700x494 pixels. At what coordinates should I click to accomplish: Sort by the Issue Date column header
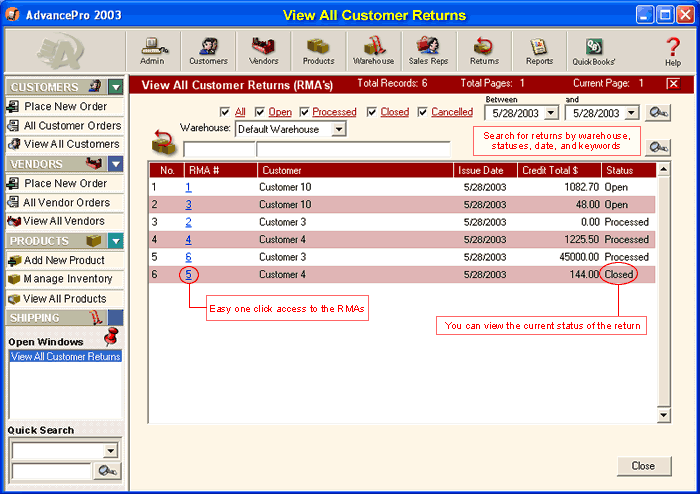click(x=485, y=170)
